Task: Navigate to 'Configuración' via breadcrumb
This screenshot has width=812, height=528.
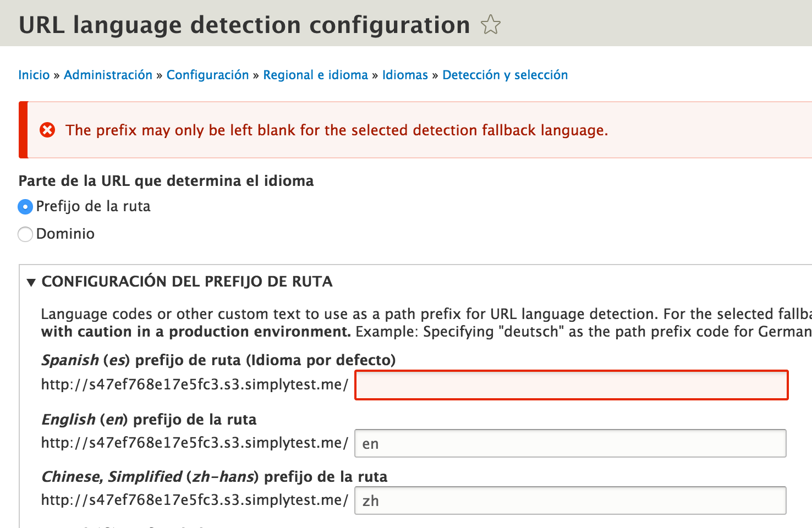Action: pos(208,74)
